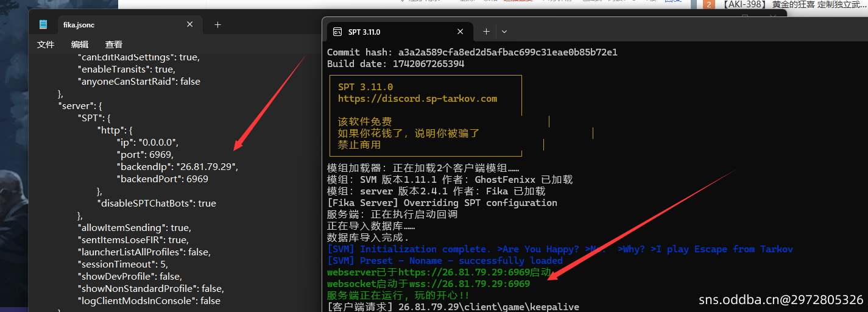The width and height of the screenshot is (868, 312).
Task: Click the "SPT": { line in Notepad
Action: (94, 118)
